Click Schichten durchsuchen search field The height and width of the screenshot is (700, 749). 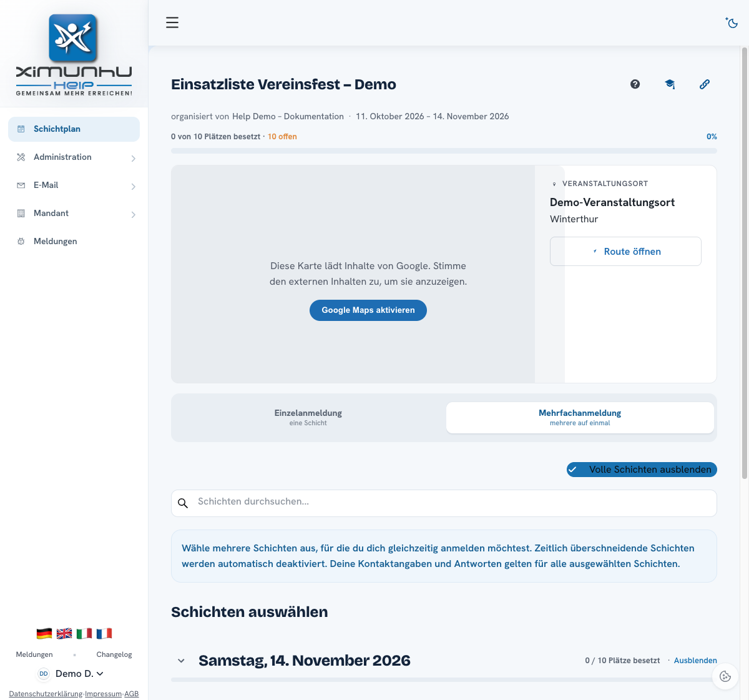pos(444,503)
